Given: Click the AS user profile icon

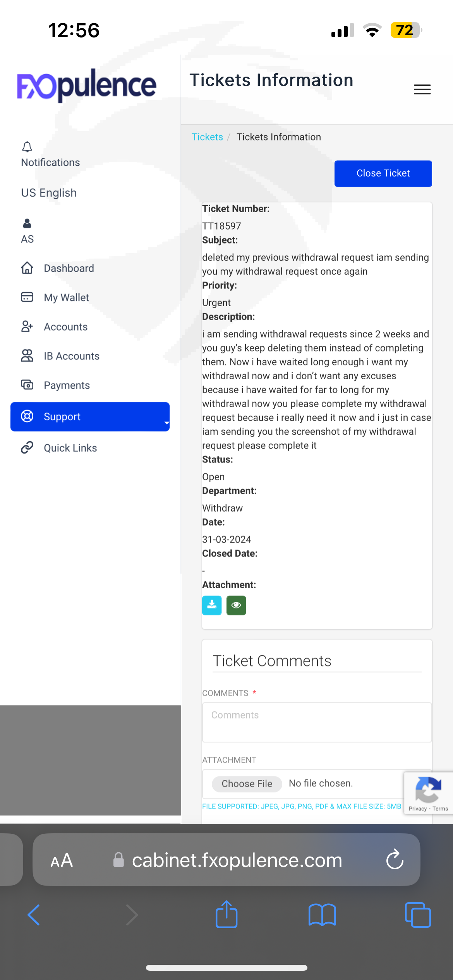Looking at the screenshot, I should click(x=27, y=224).
